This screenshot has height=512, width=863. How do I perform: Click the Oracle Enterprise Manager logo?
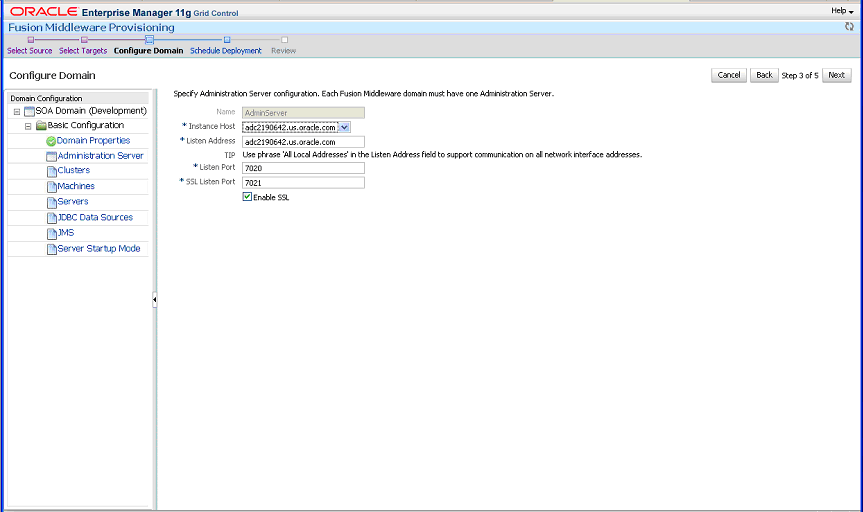(124, 12)
